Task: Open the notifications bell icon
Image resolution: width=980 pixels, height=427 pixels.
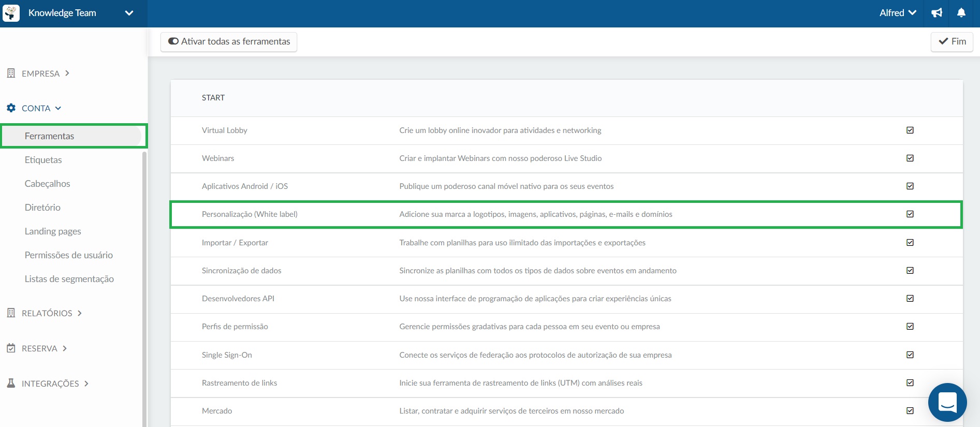Action: point(961,13)
